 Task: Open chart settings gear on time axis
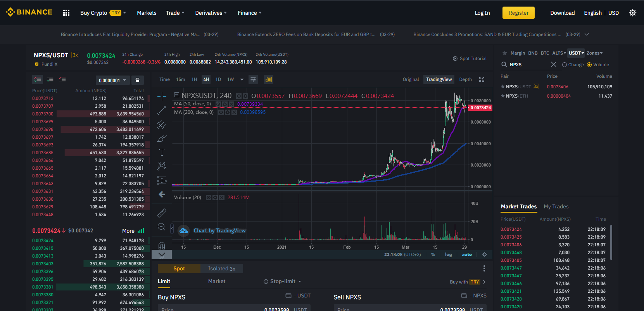click(484, 254)
